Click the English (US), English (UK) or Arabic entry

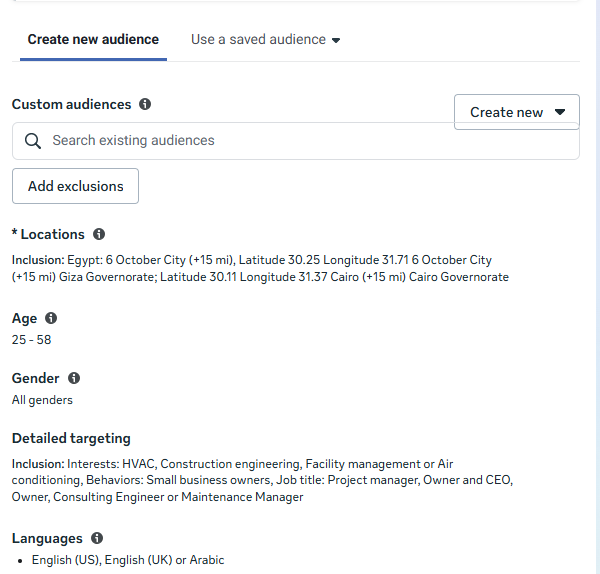pos(128,560)
